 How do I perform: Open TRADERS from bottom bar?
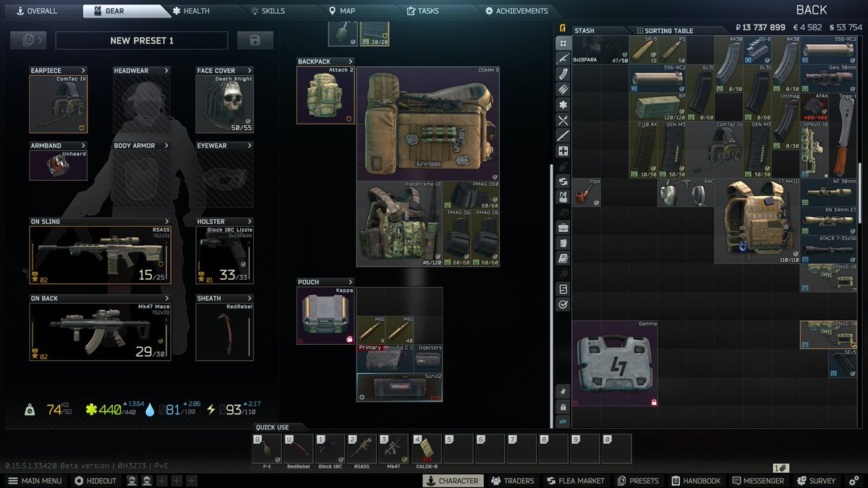point(512,481)
